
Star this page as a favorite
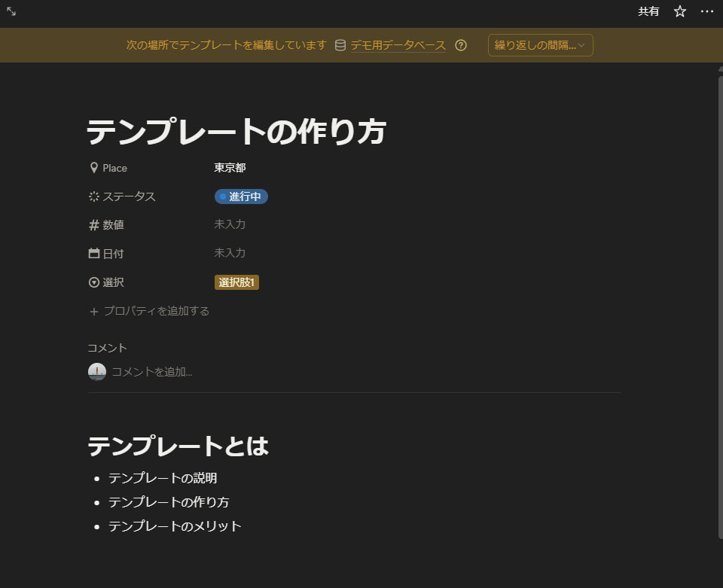[680, 11]
